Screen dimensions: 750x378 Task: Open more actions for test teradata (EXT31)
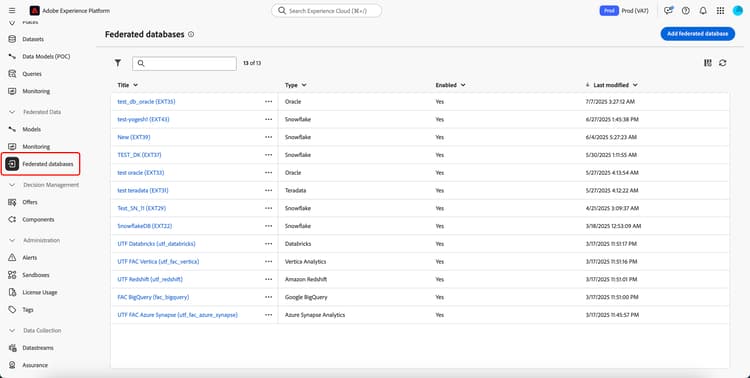click(268, 190)
